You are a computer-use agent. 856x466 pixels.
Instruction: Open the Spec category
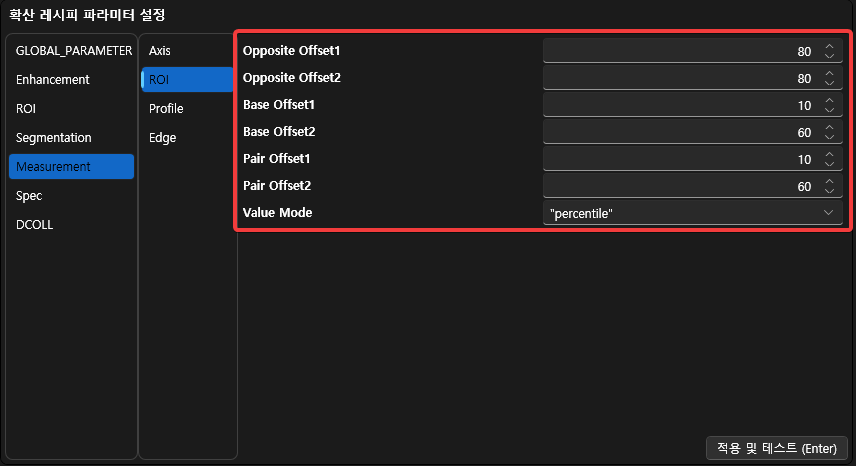29,196
